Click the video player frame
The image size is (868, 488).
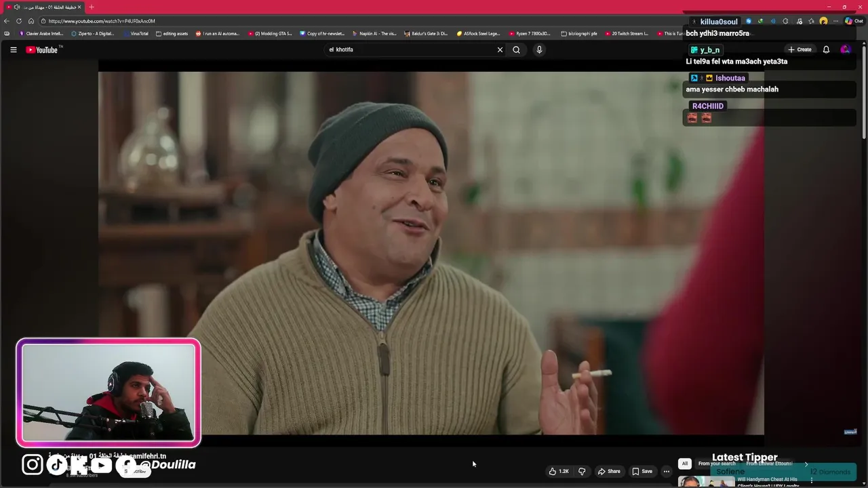[431, 252]
